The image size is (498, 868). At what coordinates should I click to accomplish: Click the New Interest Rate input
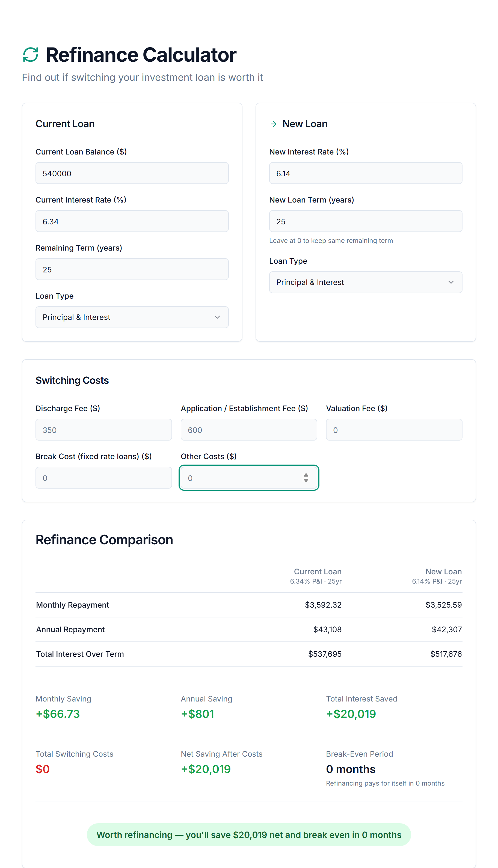[x=365, y=173]
